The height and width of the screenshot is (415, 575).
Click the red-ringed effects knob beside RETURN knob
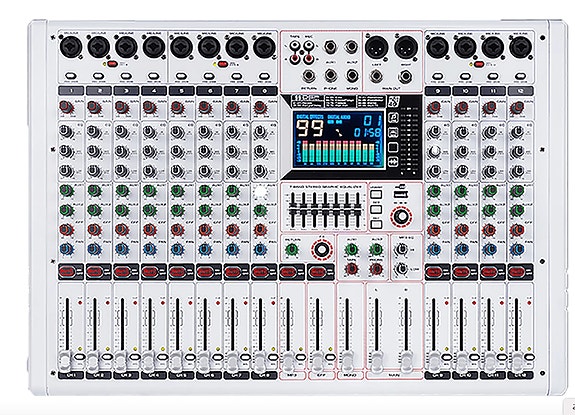coord(322,250)
